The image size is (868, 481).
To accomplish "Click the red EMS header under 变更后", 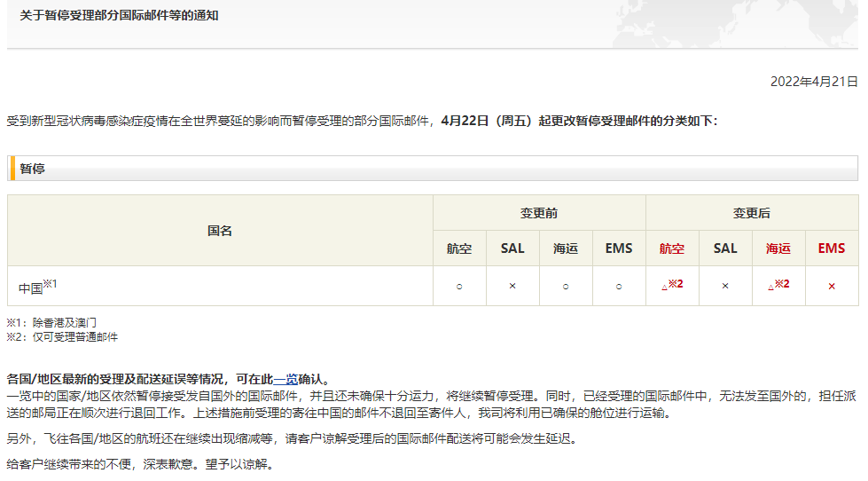I will tap(832, 248).
